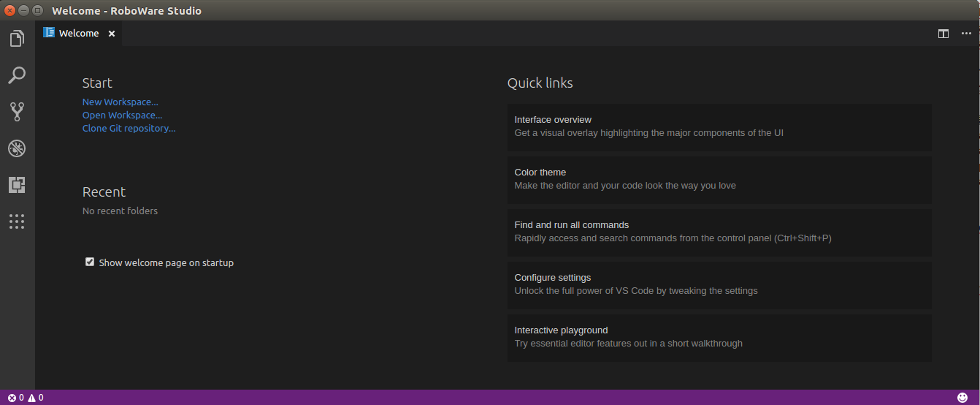The width and height of the screenshot is (980, 405).
Task: Click the Recent heading
Action: [x=104, y=192]
